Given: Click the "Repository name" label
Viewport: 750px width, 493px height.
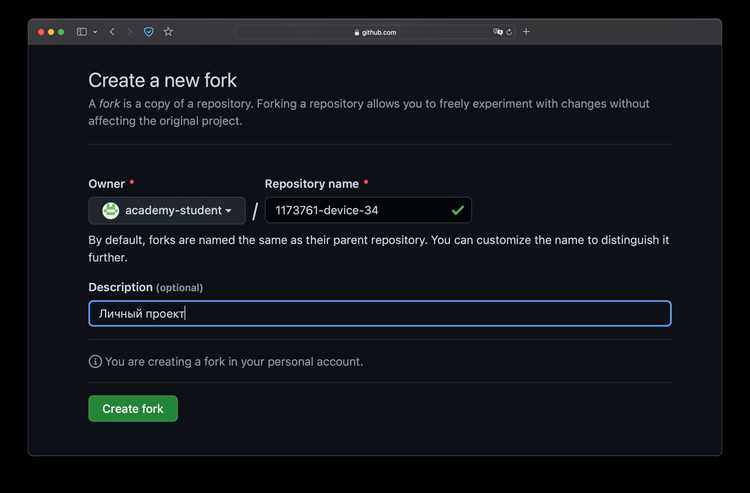Looking at the screenshot, I should 312,184.
